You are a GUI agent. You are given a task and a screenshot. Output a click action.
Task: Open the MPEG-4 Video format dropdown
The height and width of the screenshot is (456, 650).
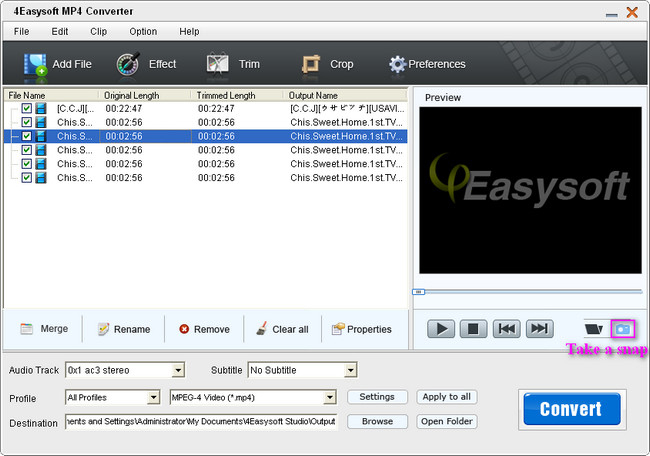(x=330, y=398)
